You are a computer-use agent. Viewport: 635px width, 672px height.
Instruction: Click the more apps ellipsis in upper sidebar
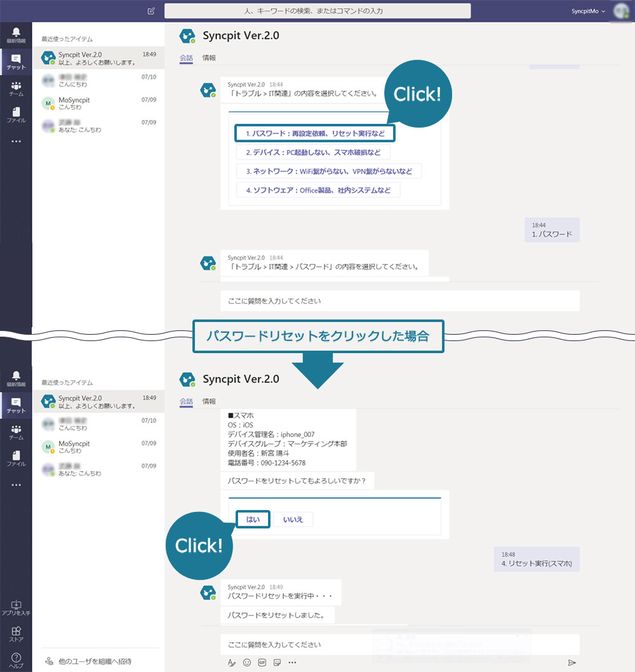coord(16,141)
